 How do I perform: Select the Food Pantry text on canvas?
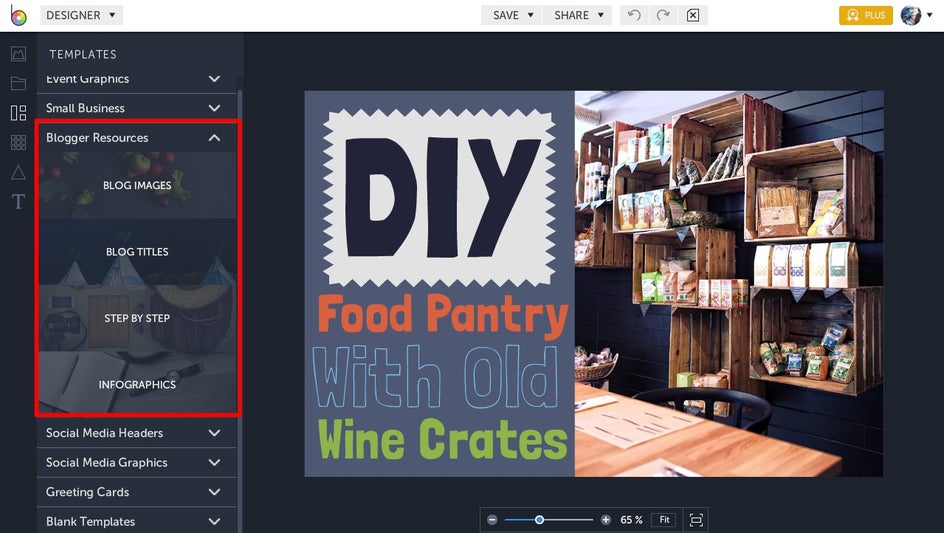(443, 314)
